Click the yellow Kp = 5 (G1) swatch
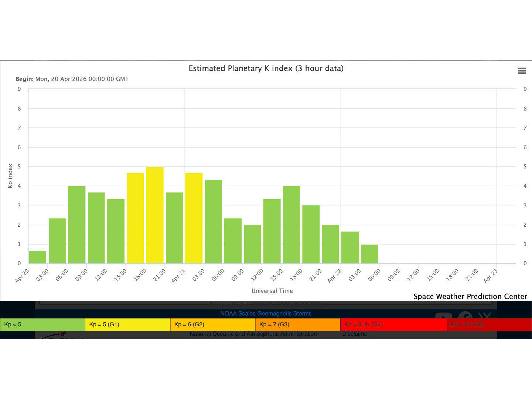Viewport: 532px width, 399px height. coord(127,324)
